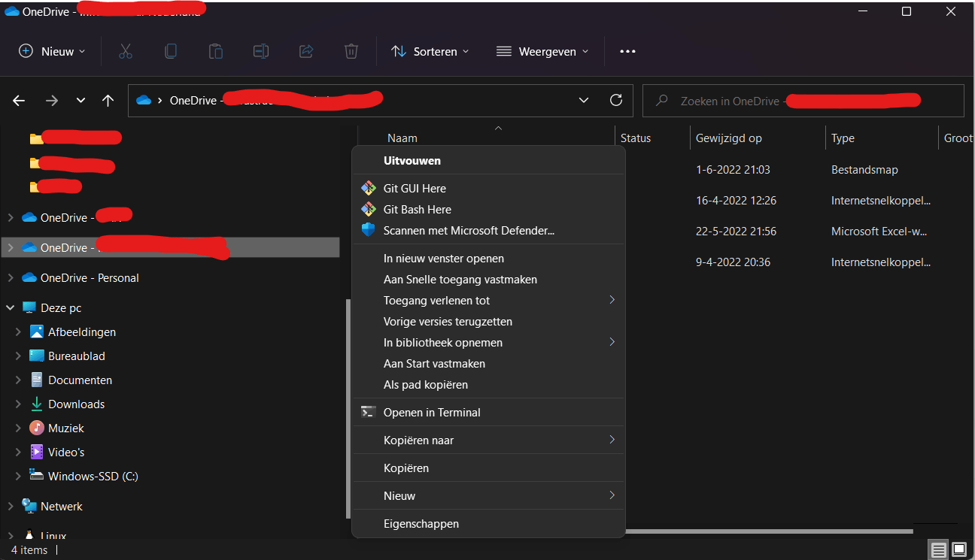Open the Nieuw dropdown in the toolbar
This screenshot has height=560, width=975.
(x=52, y=51)
